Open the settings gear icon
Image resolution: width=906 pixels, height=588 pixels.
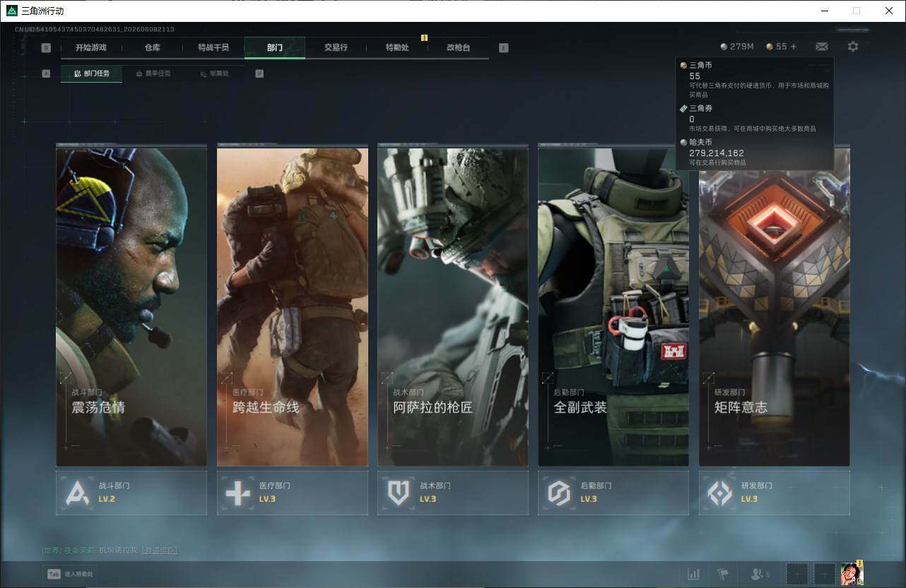coord(853,47)
